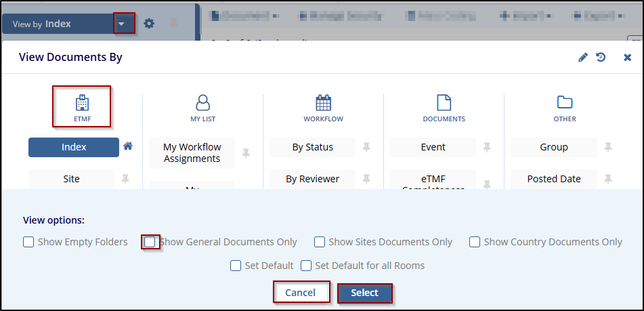This screenshot has width=644, height=311.
Task: Click the Cancel button
Action: 301,293
